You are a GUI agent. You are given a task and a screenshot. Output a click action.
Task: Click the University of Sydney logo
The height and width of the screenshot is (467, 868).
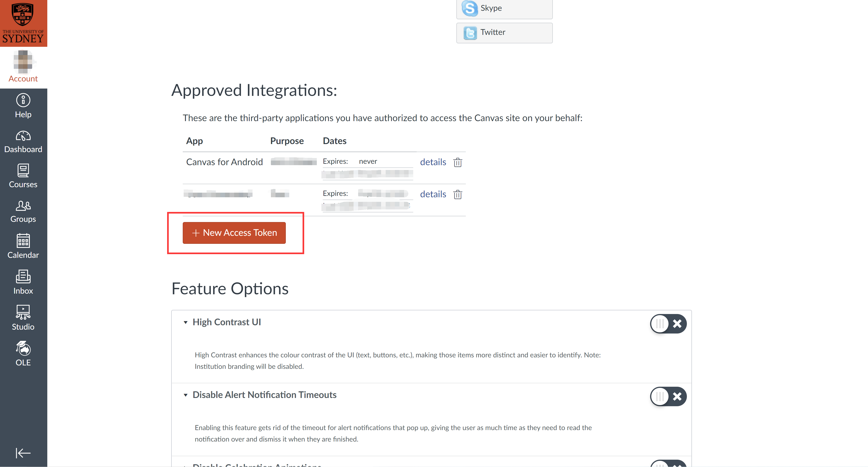23,23
